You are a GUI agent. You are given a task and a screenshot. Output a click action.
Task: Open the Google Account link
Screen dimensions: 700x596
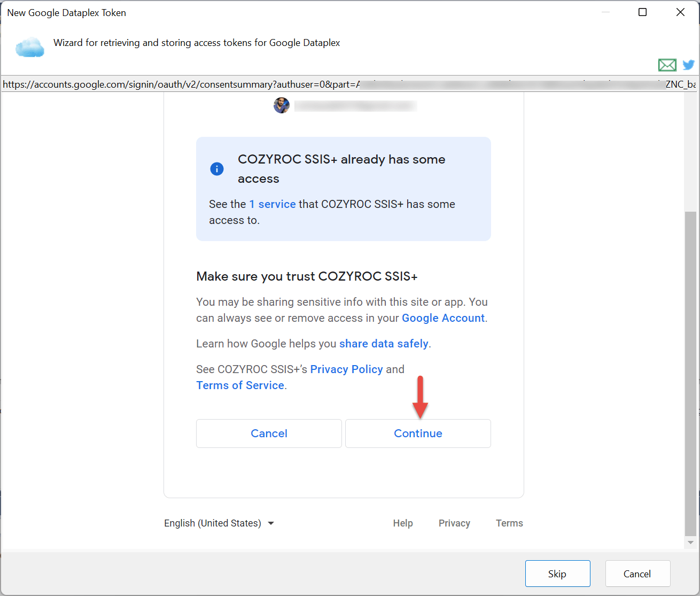point(443,318)
